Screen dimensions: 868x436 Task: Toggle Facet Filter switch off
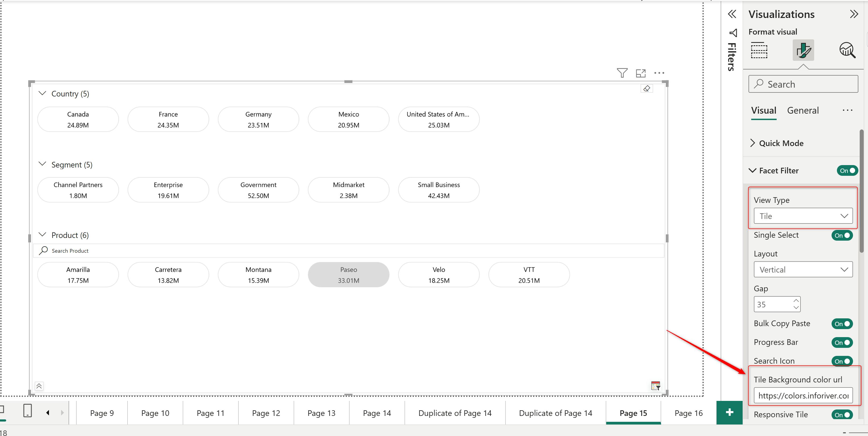[x=847, y=170]
